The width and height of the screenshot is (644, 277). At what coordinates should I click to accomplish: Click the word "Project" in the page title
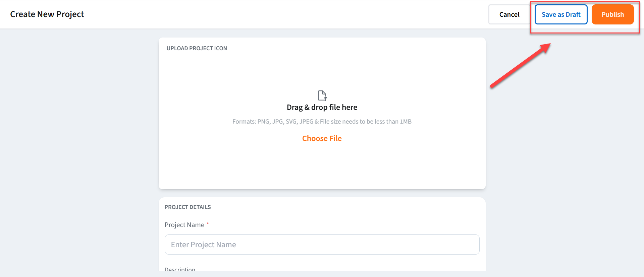70,14
